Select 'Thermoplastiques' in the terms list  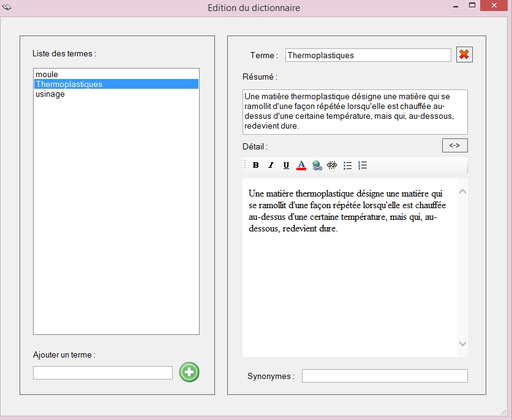coord(116,84)
